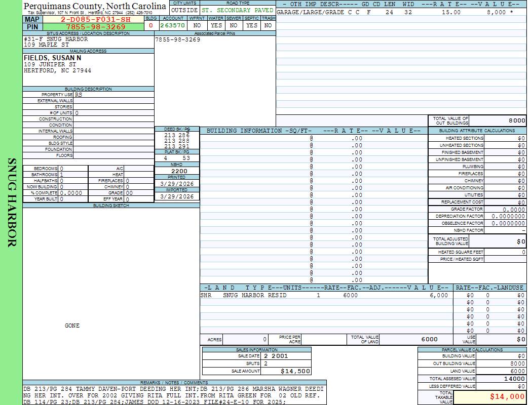Click the SHR SNUG HARBOR RESID land row
Image resolution: width=532 pixels, height=405 pixels.
[x=324, y=295]
